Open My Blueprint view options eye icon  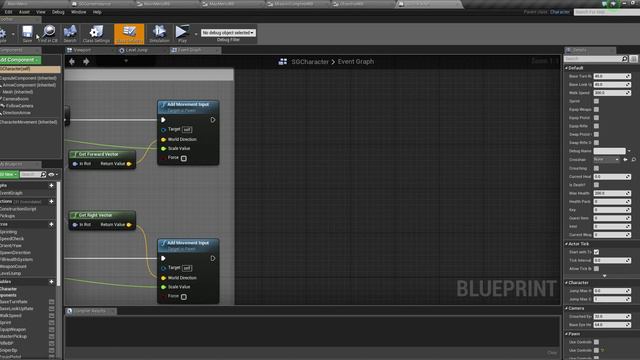52,175
